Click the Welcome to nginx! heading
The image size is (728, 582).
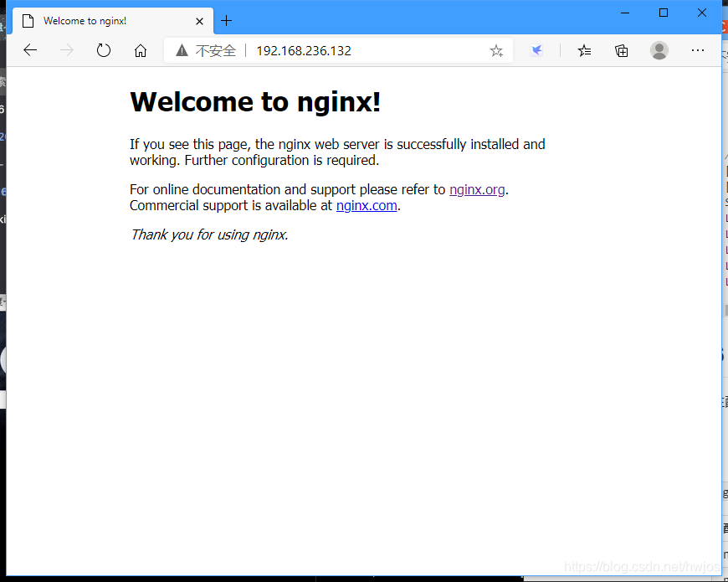click(x=255, y=101)
